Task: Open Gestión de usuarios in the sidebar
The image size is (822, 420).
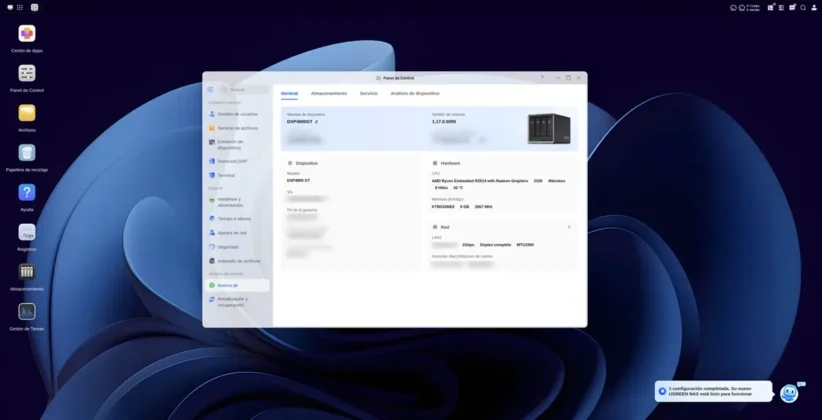Action: coord(237,114)
